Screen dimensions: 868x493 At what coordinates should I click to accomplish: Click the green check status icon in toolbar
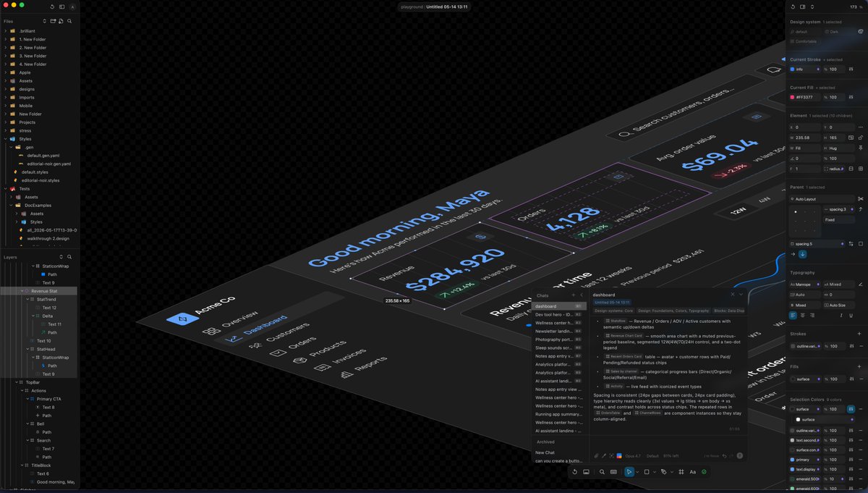pyautogui.click(x=705, y=471)
